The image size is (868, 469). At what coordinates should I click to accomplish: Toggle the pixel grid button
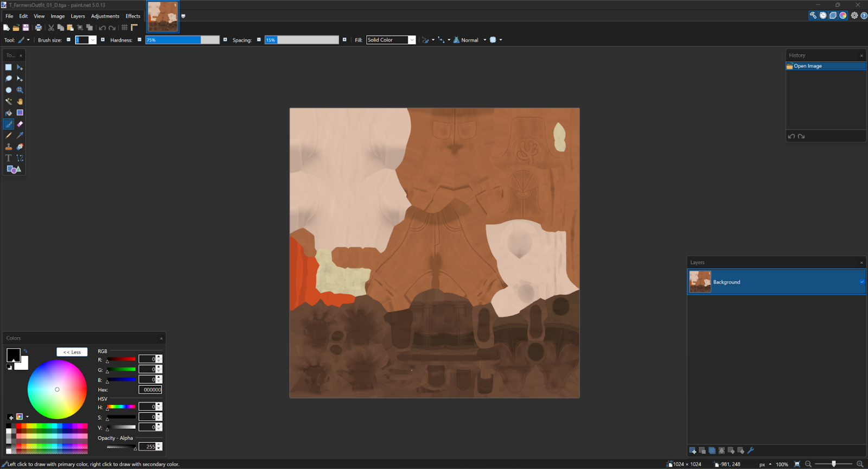pyautogui.click(x=125, y=28)
